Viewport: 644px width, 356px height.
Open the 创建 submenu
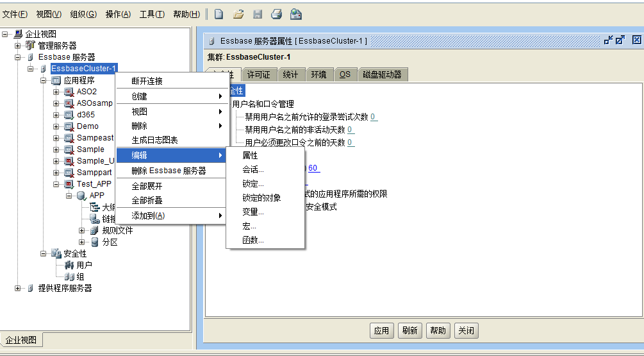[172, 96]
